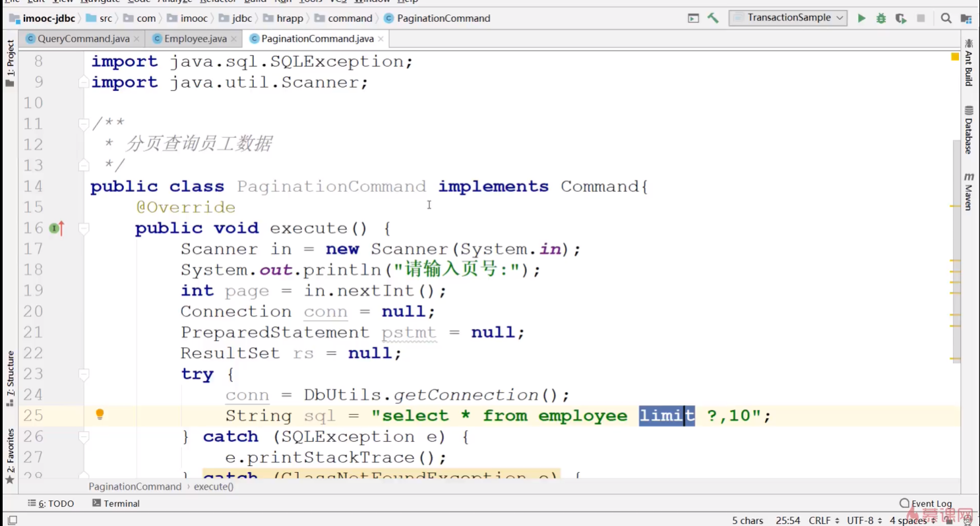The image size is (980, 526).
Task: Click nextInt on line 19
Action: click(376, 291)
